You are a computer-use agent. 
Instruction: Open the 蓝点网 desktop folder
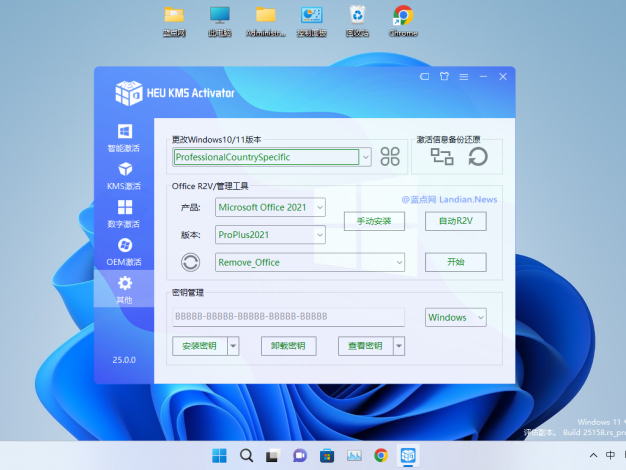coord(174,22)
